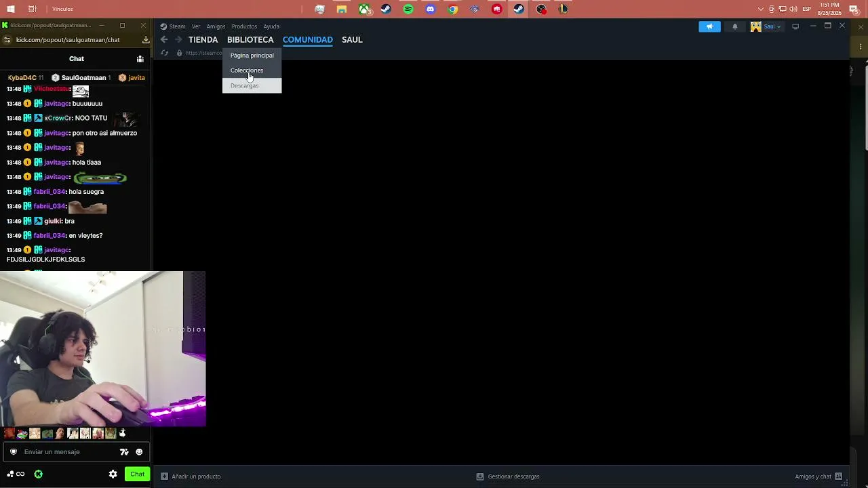The width and height of the screenshot is (868, 488).
Task: Go to the BIBLIOTECA tab
Action: (250, 40)
